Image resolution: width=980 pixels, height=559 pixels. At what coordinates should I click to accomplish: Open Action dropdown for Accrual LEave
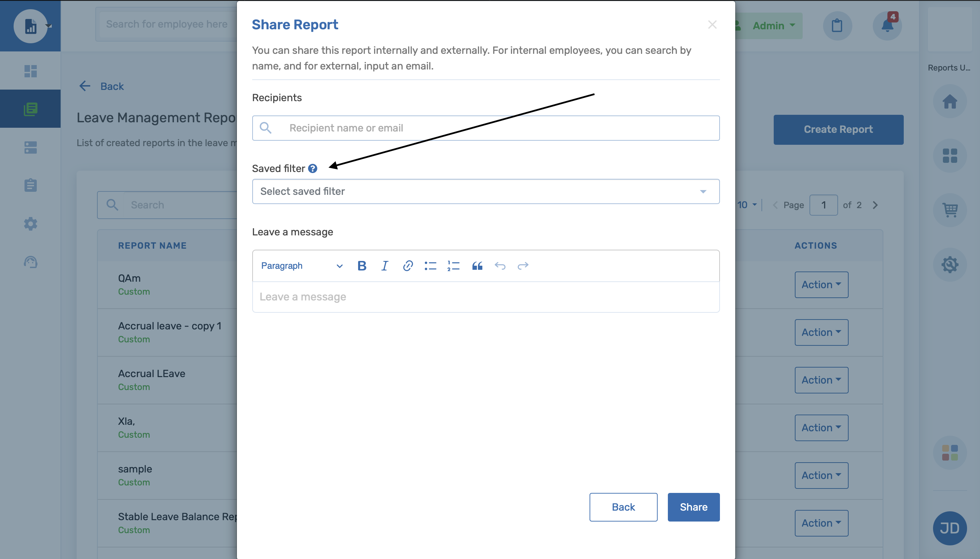(x=821, y=380)
